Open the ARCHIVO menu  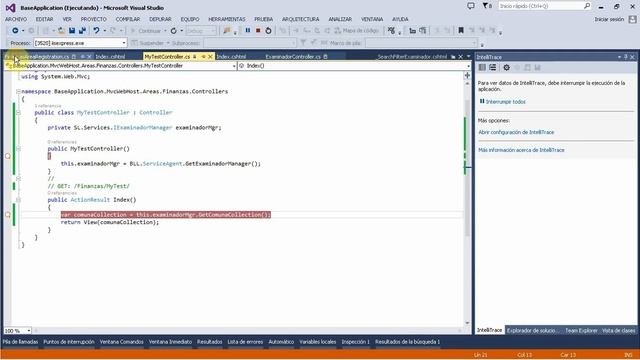[x=16, y=19]
